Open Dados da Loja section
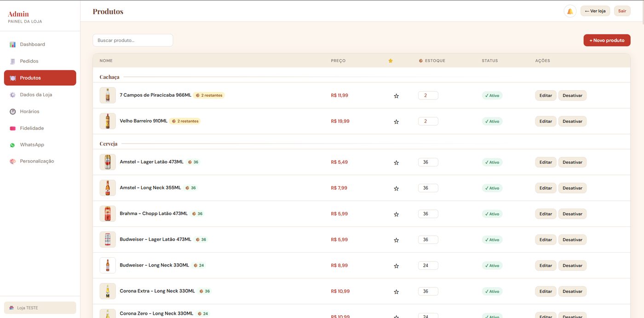Screen dimensions: 644x318 40,95
